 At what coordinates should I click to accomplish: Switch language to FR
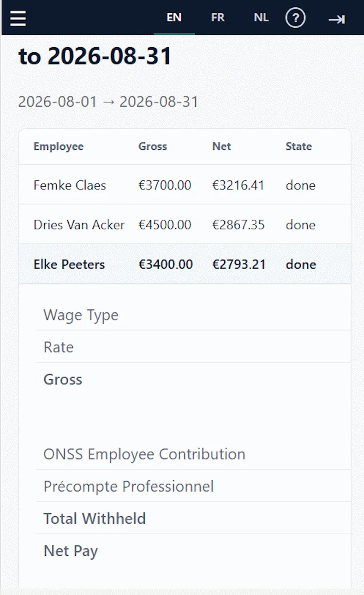[218, 18]
